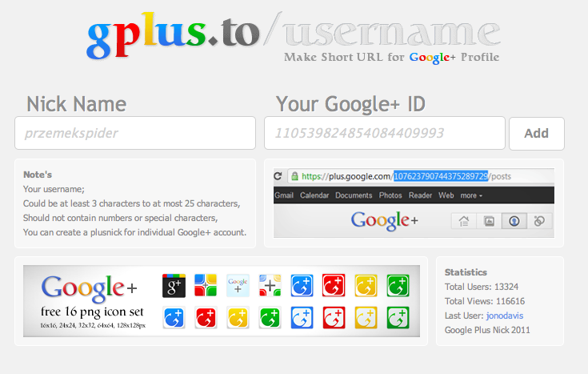Click the icon sizes line '16x16, 24x24, 32x32'

(x=93, y=325)
